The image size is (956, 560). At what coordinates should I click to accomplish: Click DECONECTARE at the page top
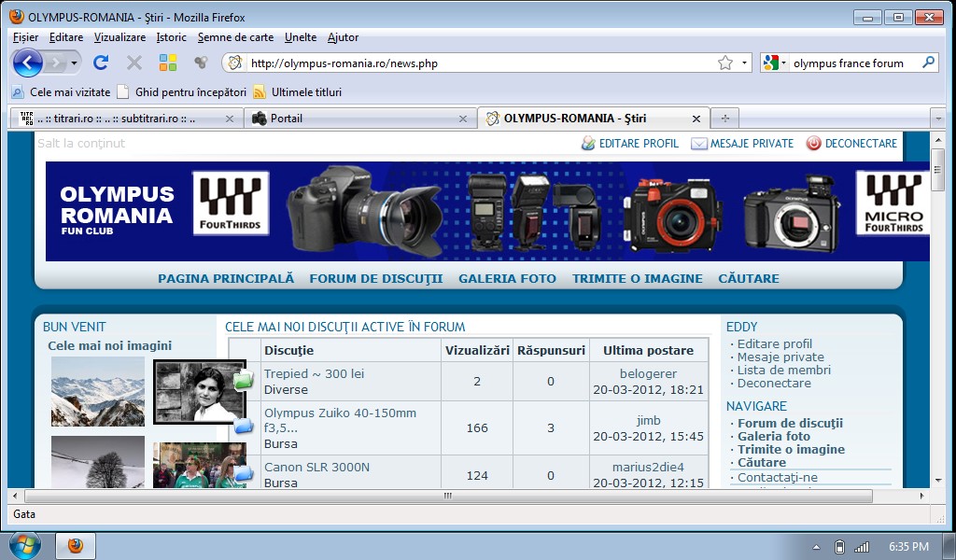click(x=851, y=143)
